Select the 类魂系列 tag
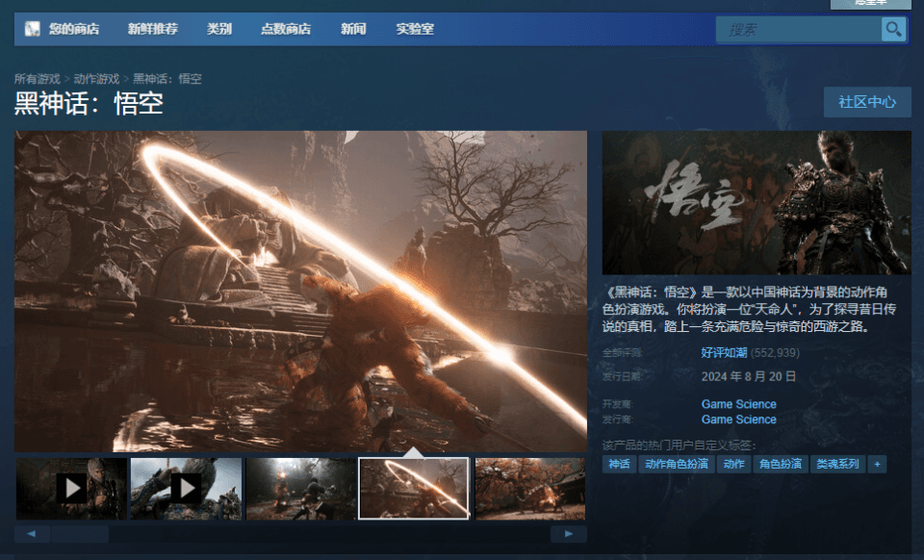The image size is (924, 560). (837, 464)
